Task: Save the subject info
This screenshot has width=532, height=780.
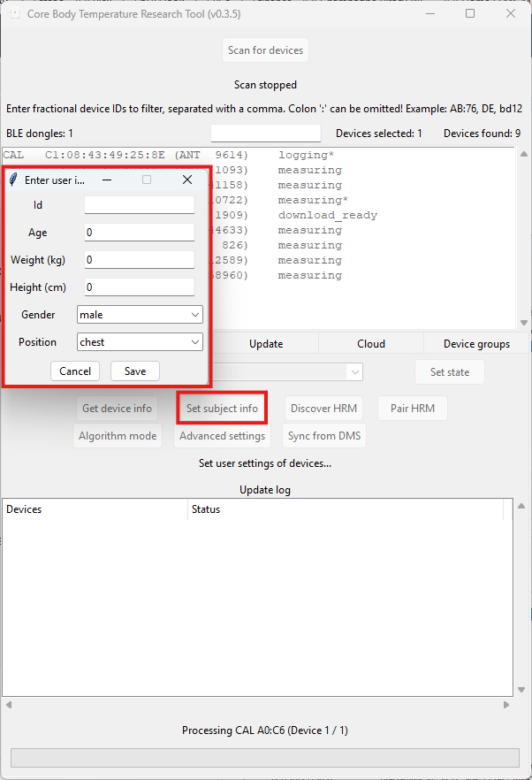Action: click(135, 371)
